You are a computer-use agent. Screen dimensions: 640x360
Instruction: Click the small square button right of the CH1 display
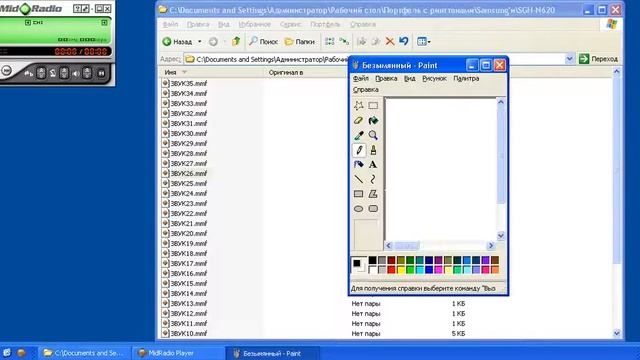(x=104, y=22)
